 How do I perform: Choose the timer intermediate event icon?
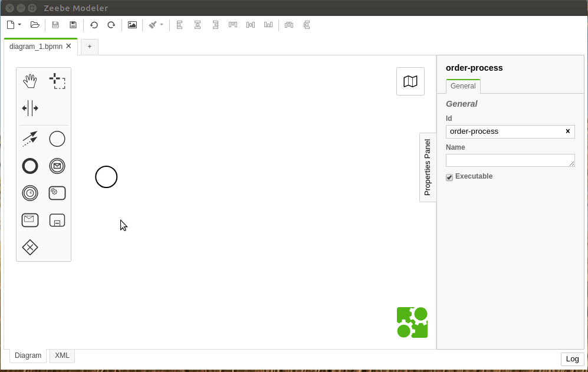30,193
